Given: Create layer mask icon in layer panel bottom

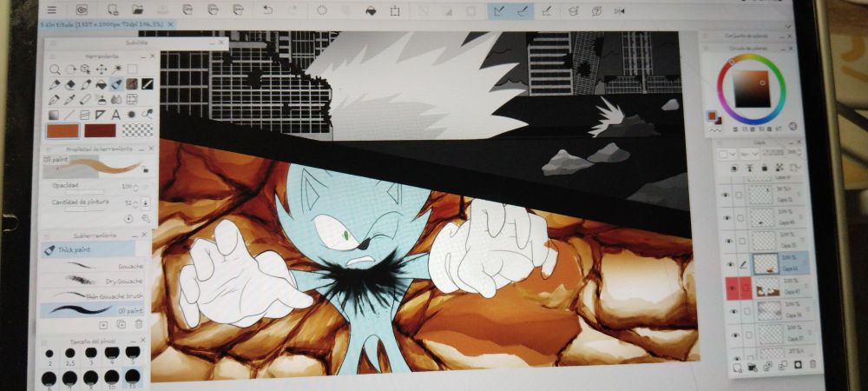Looking at the screenshot, I should (x=798, y=364).
